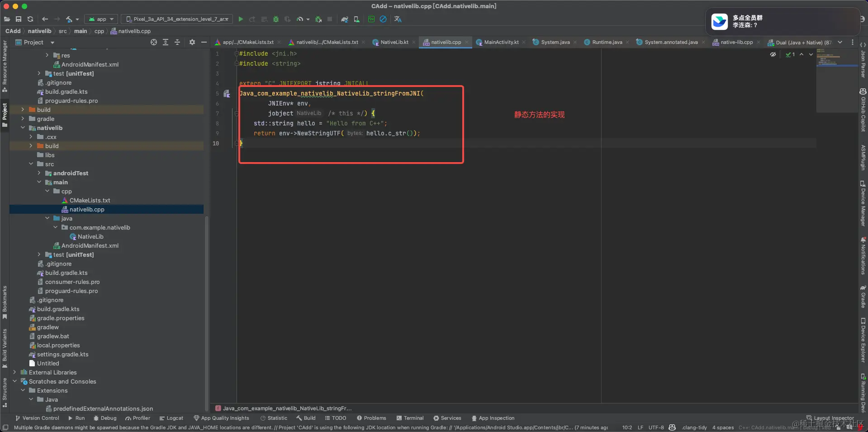The height and width of the screenshot is (432, 868).
Task: Go to next highlighted problem arrow
Action: click(x=811, y=54)
